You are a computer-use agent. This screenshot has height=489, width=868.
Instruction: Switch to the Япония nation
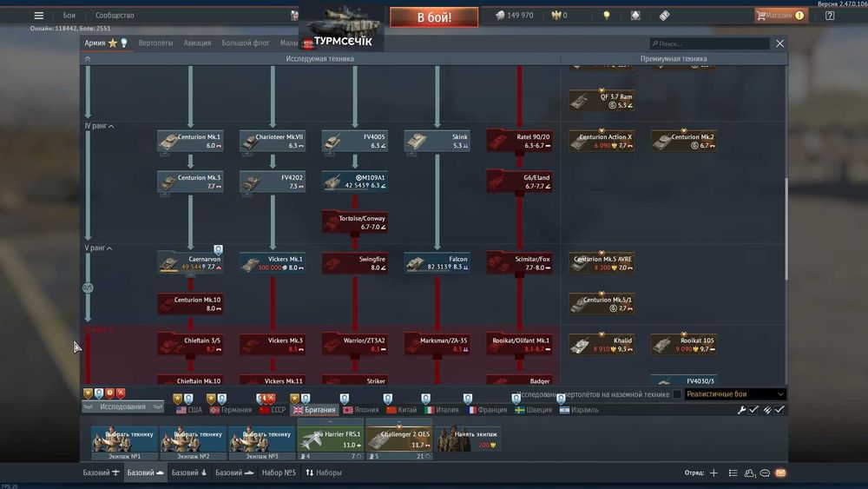pyautogui.click(x=361, y=410)
